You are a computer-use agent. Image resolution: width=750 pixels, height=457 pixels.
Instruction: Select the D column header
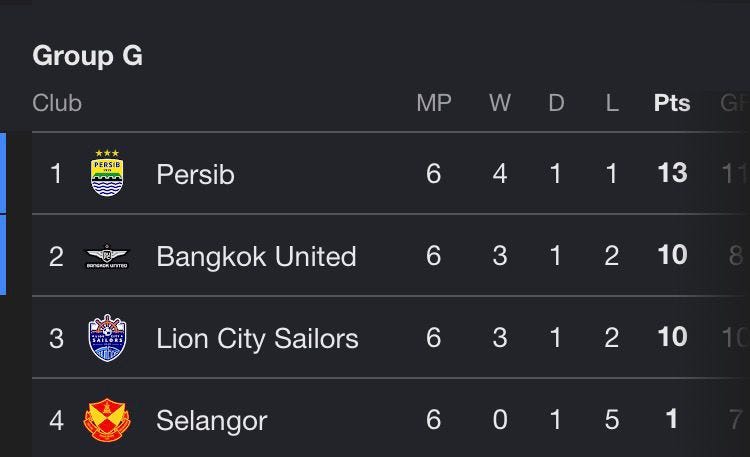(x=556, y=103)
